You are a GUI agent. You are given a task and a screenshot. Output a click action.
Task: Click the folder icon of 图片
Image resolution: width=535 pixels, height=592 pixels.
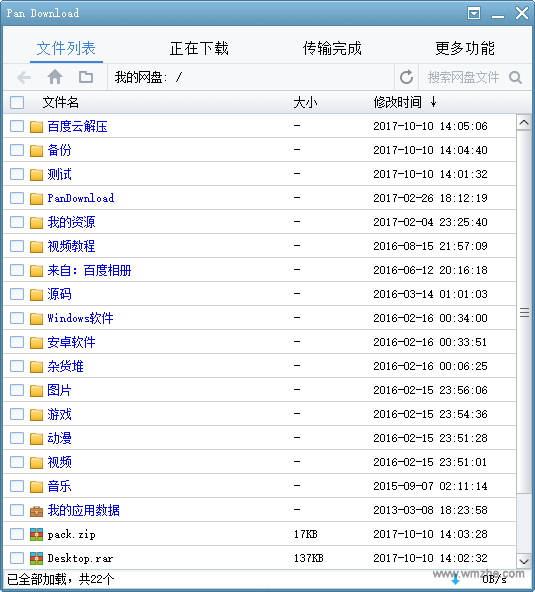click(x=36, y=391)
